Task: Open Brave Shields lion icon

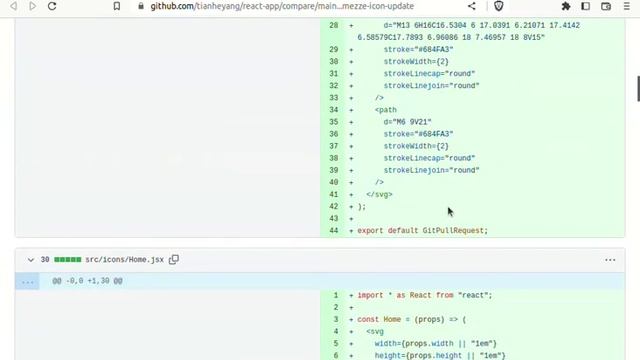Action: click(x=499, y=6)
